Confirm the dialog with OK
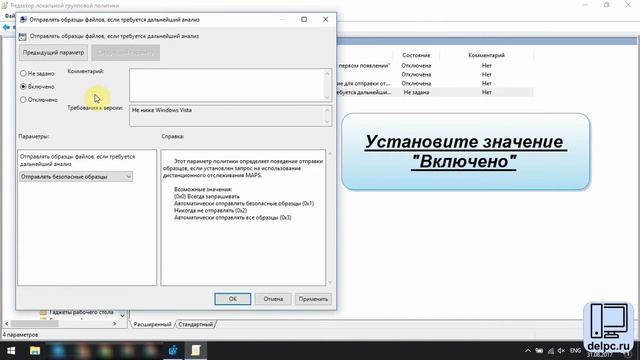Screen dimensions: 640x360 click(233, 299)
